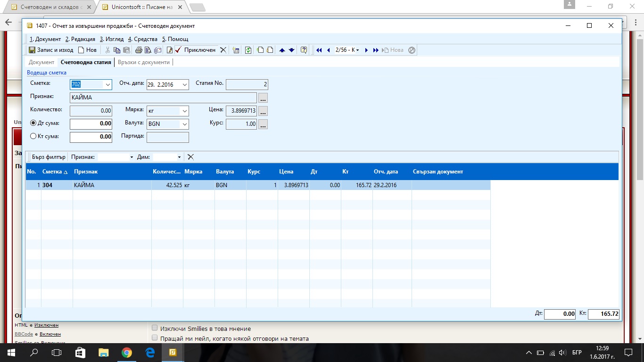Open Chrome from the taskbar
644x362 pixels.
tap(127, 352)
